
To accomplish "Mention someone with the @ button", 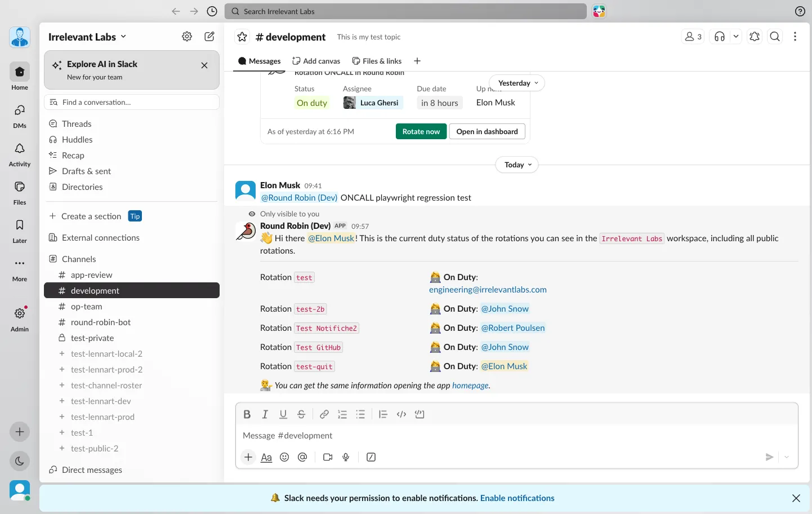I will [302, 457].
